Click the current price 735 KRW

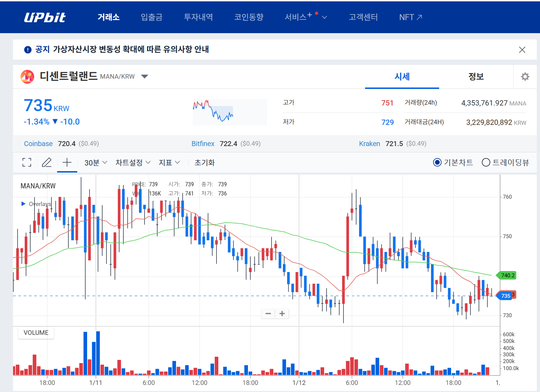(47, 105)
